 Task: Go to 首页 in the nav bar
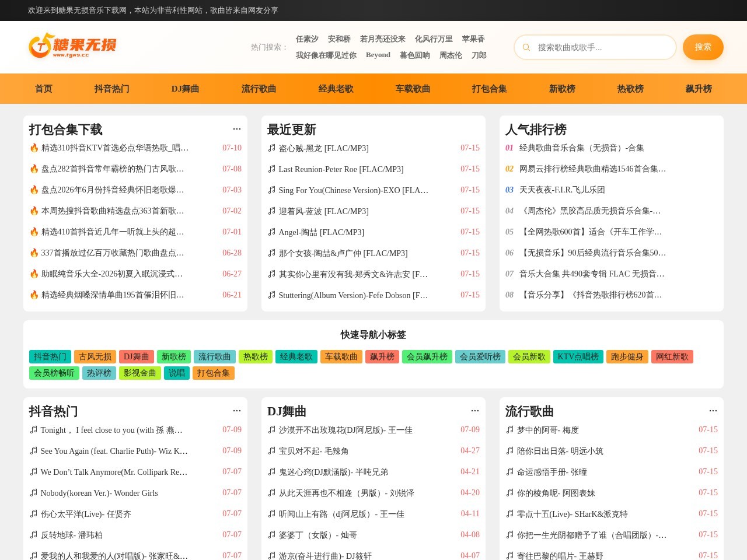coord(44,89)
